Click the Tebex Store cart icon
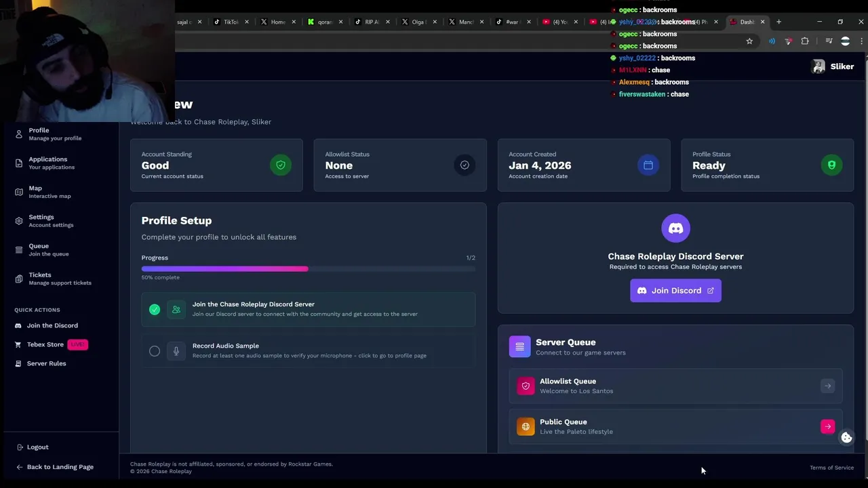Screen dimensions: 868x488 [18, 344]
